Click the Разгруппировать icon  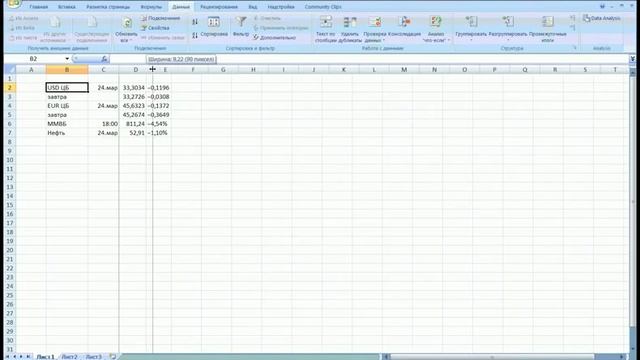coord(508,22)
